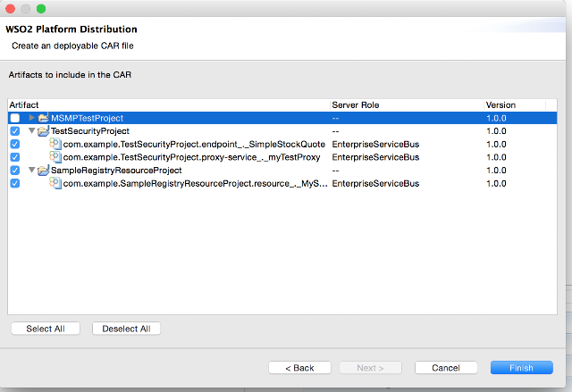Select the SampleRegistryResourceProject row label
This screenshot has width=572, height=392.
click(x=116, y=171)
